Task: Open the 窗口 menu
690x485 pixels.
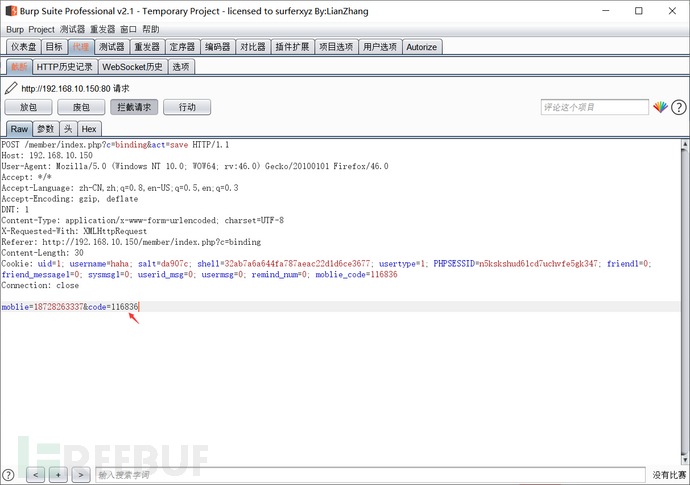Action: pos(128,29)
